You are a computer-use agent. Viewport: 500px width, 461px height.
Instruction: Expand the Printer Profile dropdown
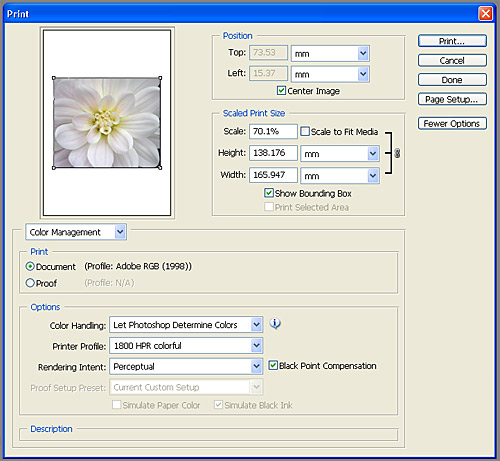(186, 346)
